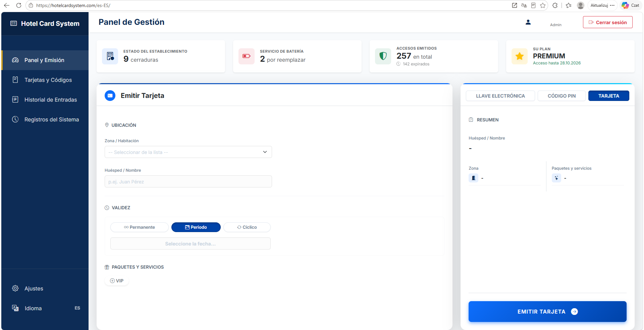Click the gold star icon on the plan card

[x=520, y=56]
